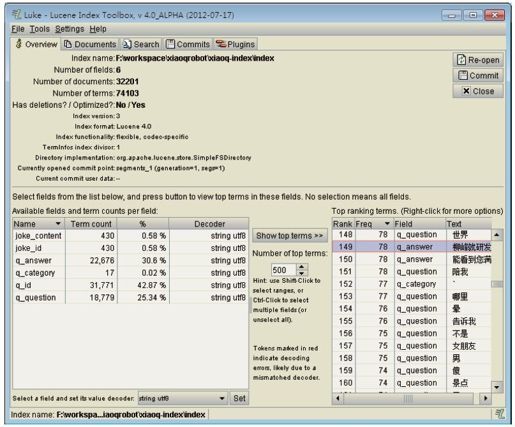Click the Decoder column header
Image resolution: width=515 pixels, height=427 pixels.
tap(209, 224)
